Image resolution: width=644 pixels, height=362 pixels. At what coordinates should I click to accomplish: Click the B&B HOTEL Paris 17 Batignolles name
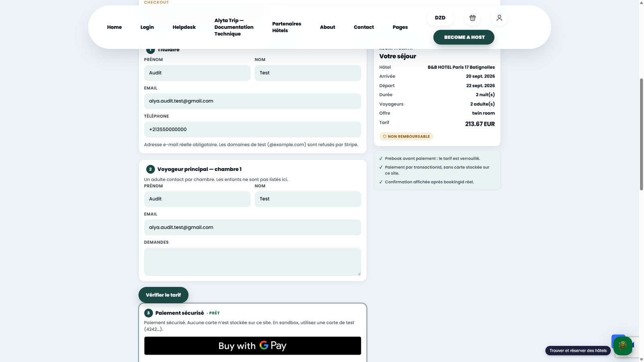click(461, 67)
